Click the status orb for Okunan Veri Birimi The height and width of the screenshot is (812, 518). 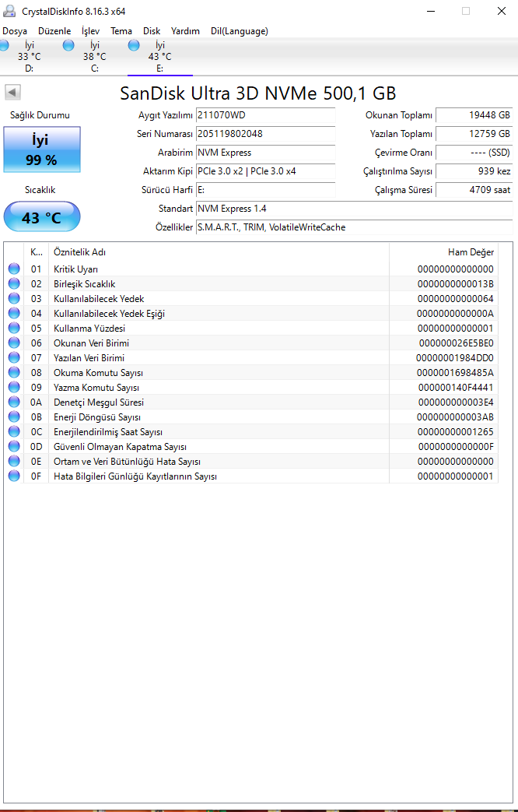point(14,343)
